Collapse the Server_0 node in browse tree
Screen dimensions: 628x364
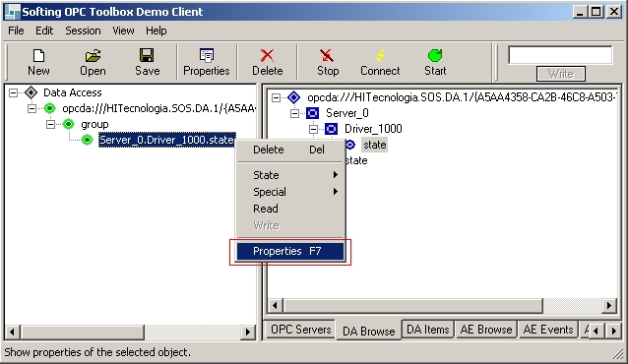point(294,113)
